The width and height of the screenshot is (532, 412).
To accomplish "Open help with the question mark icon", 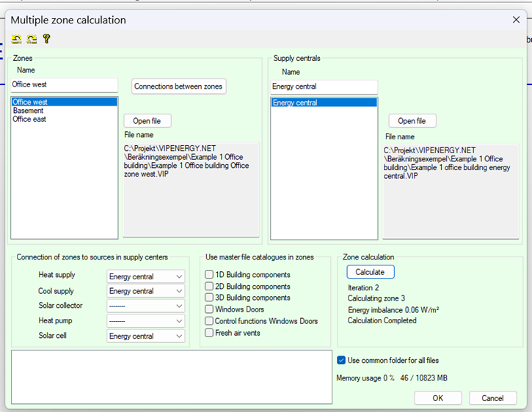I will pos(46,39).
